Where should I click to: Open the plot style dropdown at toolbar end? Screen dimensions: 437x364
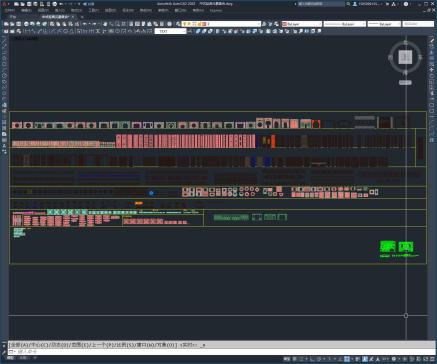pos(418,24)
